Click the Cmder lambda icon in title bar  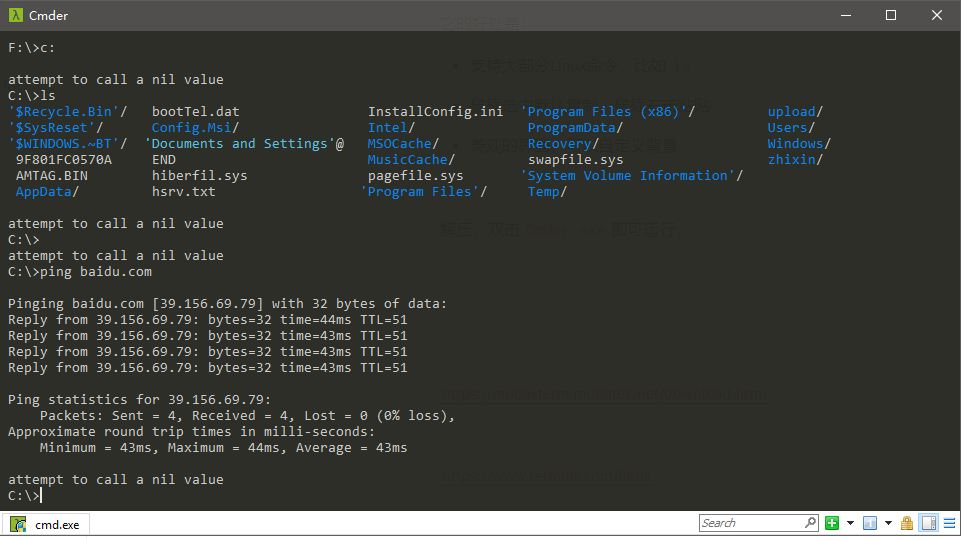pyautogui.click(x=14, y=16)
